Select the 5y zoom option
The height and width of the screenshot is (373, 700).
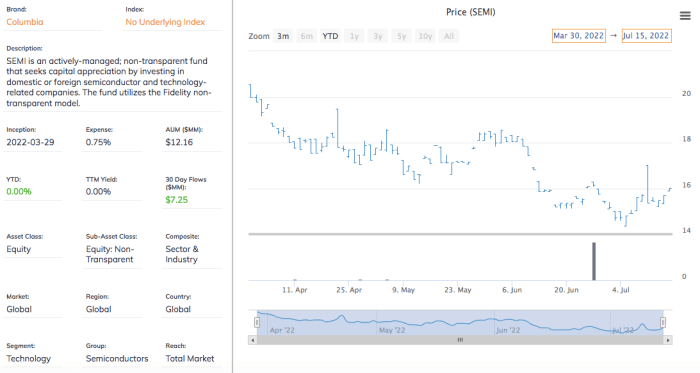(402, 36)
